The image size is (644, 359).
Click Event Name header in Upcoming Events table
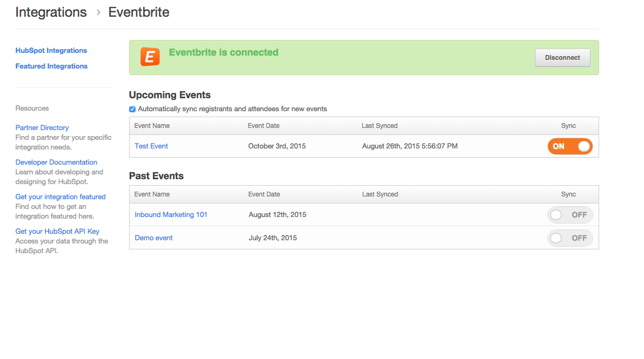pyautogui.click(x=152, y=126)
